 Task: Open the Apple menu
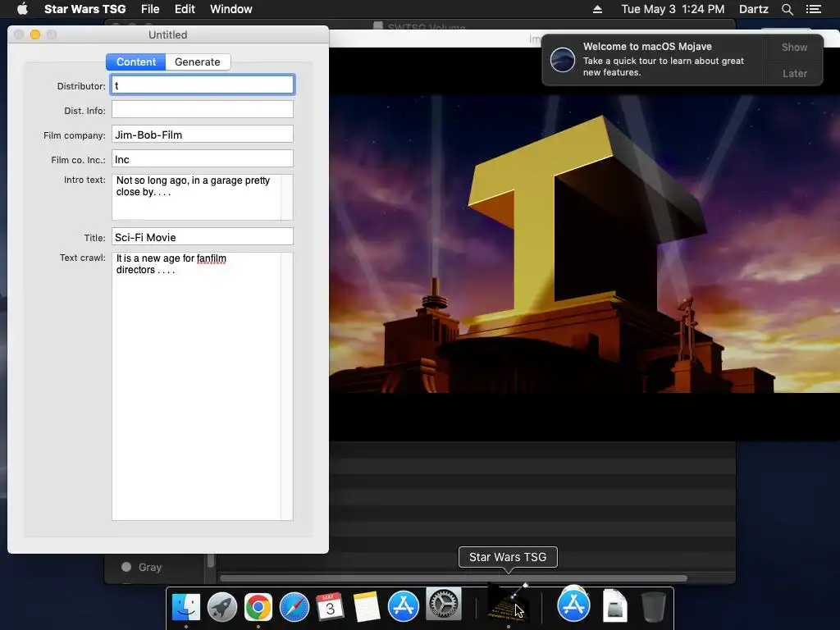[22, 9]
